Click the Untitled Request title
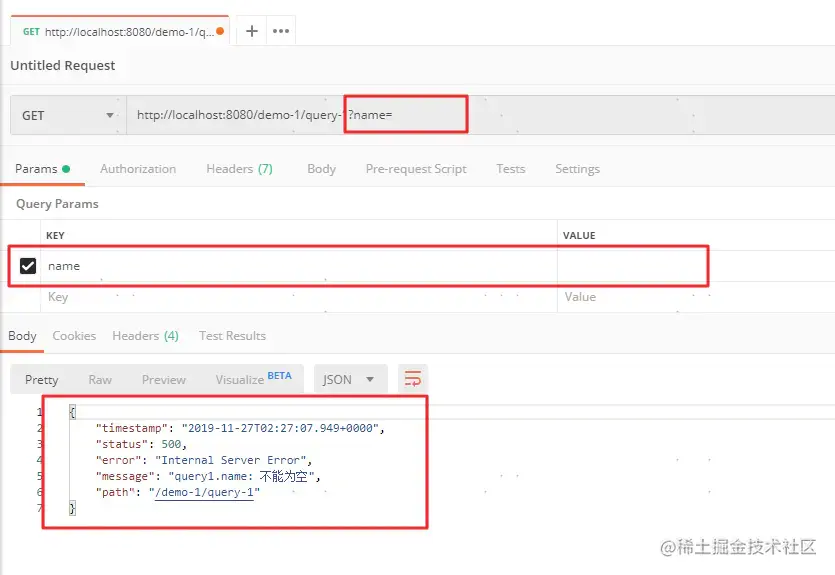Screen dimensions: 835x575 (62, 65)
